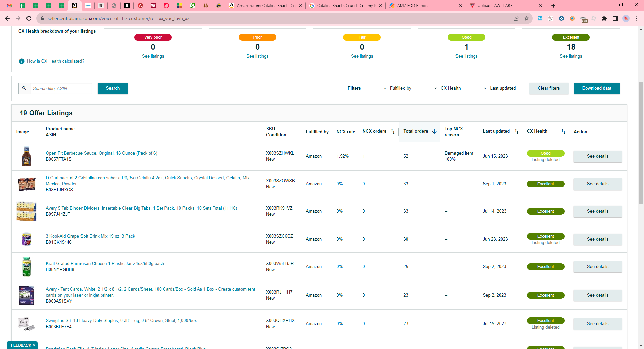The image size is (644, 349).
Task: Open the Swingline Heavy-Duty Staples link
Action: point(121,321)
